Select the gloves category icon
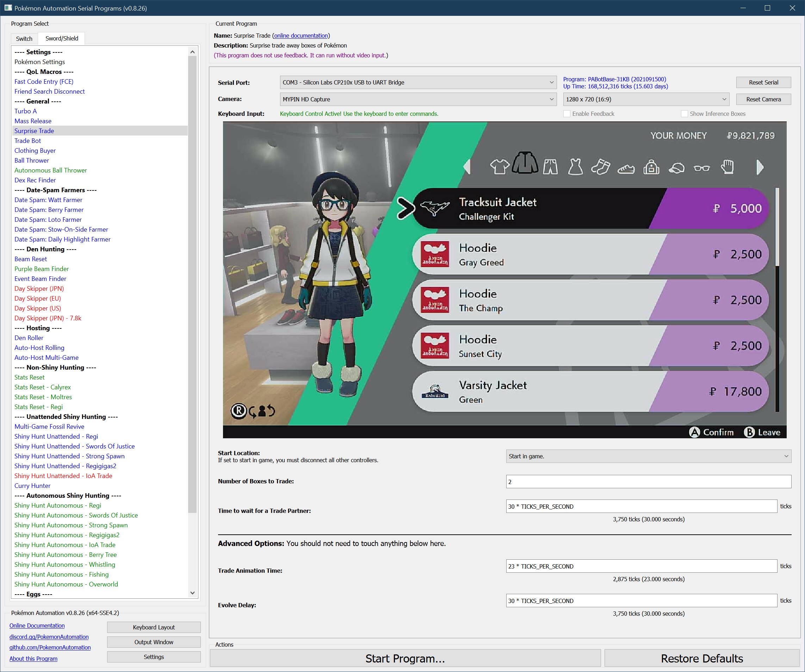 pyautogui.click(x=727, y=167)
